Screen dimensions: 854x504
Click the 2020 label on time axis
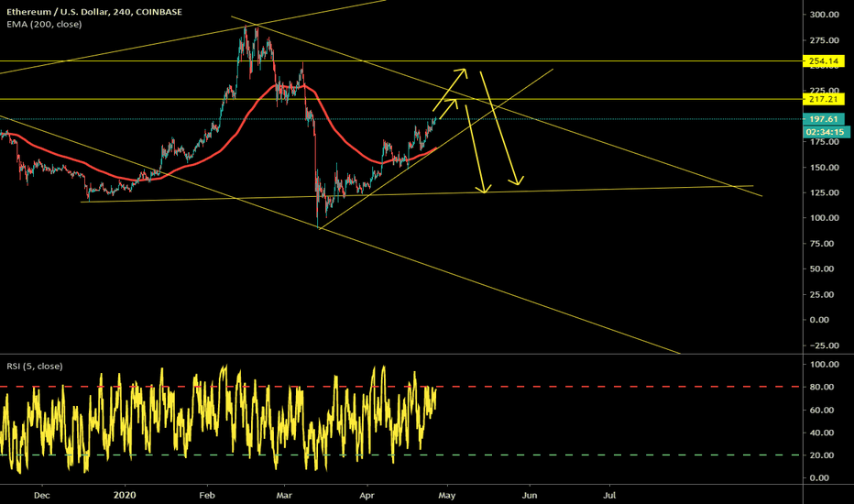(x=125, y=495)
